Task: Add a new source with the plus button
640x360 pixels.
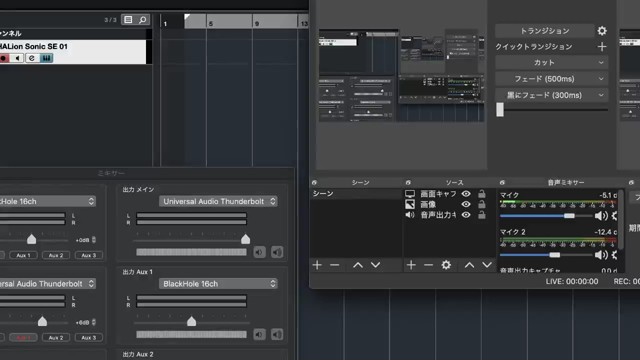Action: point(411,265)
